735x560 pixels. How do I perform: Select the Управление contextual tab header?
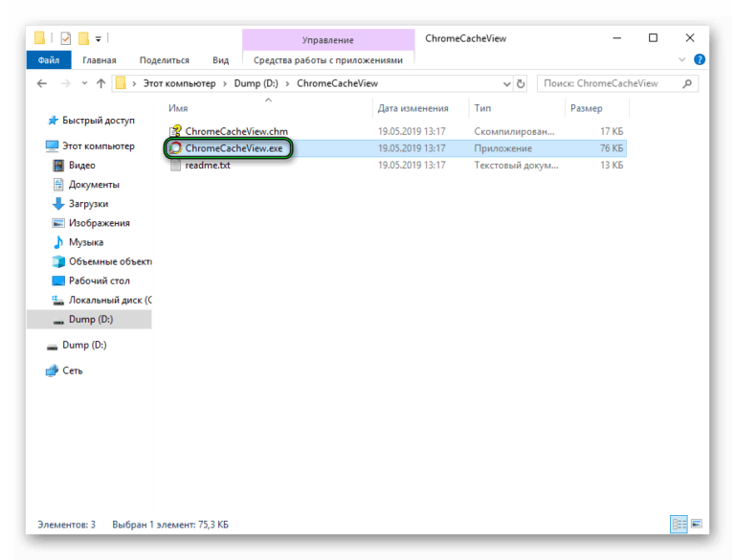(x=328, y=40)
